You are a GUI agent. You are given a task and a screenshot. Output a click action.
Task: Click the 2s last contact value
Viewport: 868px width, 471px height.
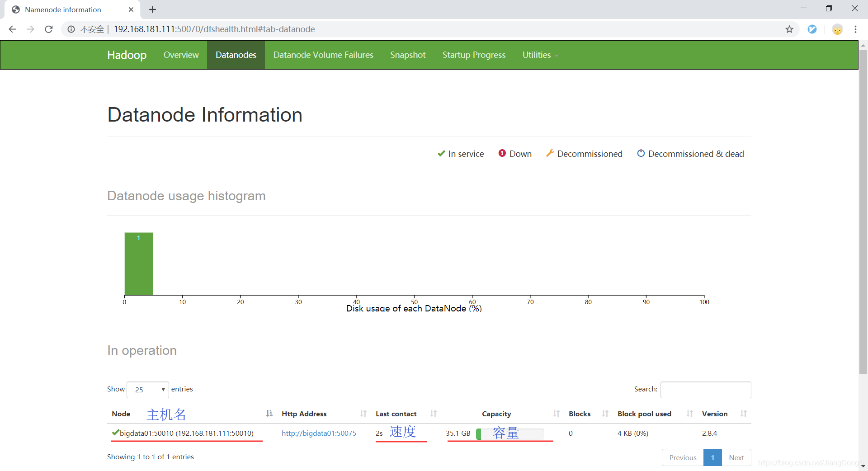tap(379, 433)
